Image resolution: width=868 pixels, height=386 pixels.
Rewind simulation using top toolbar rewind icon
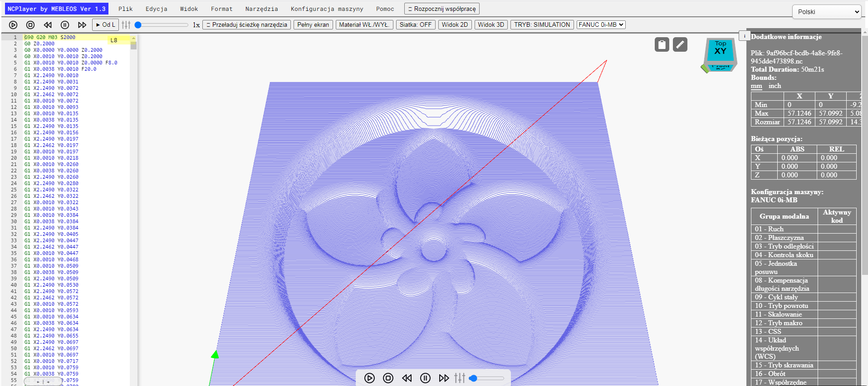48,25
